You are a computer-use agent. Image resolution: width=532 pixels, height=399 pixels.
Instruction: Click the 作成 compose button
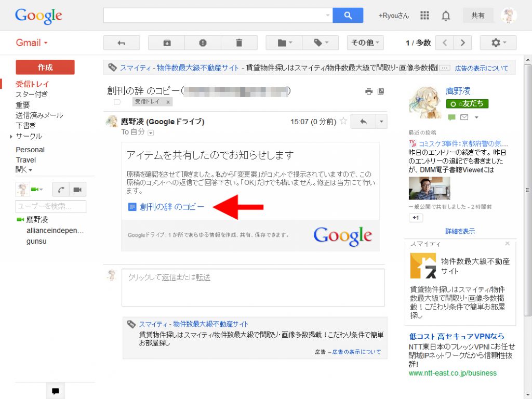pyautogui.click(x=45, y=67)
